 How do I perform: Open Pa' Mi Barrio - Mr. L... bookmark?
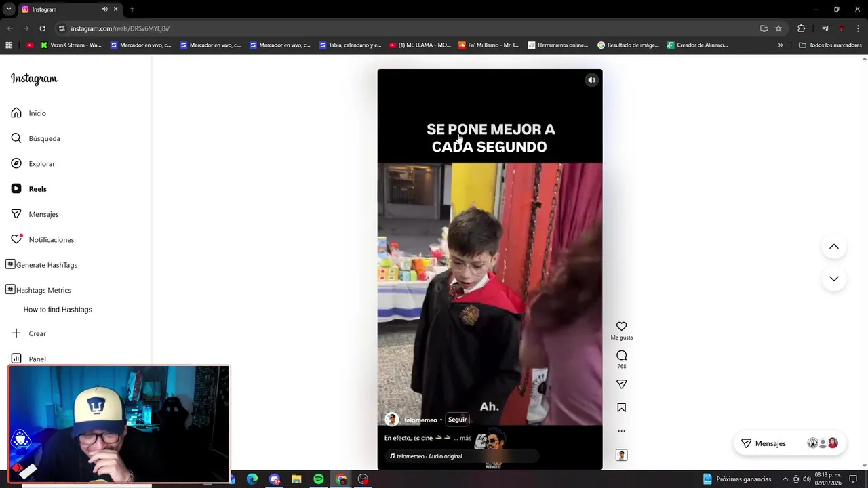pos(489,45)
